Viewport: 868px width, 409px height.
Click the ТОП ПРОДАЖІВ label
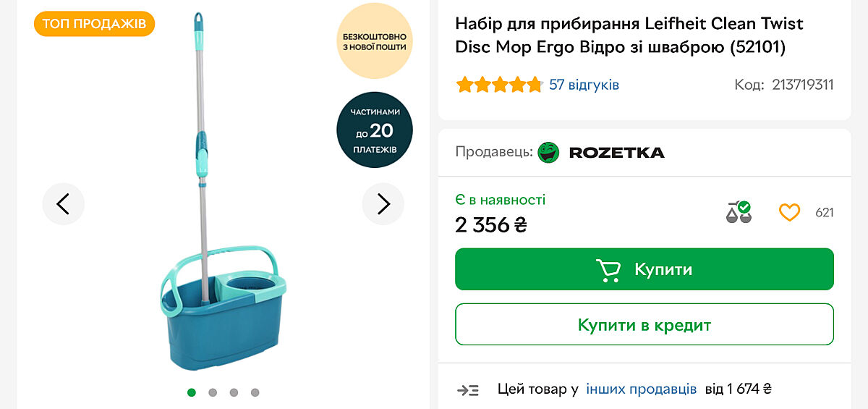(x=94, y=24)
